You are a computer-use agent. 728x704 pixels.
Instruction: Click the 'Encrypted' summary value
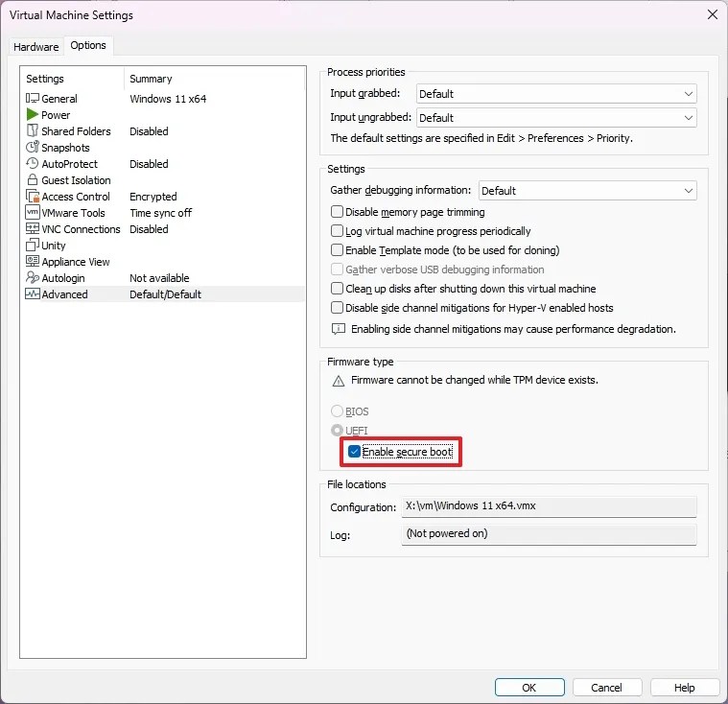[153, 197]
